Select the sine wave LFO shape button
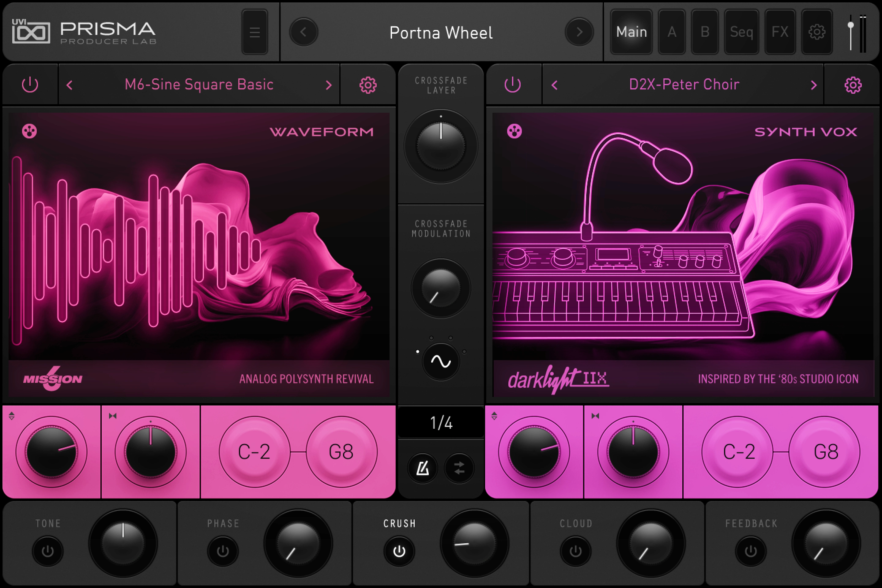 (441, 361)
